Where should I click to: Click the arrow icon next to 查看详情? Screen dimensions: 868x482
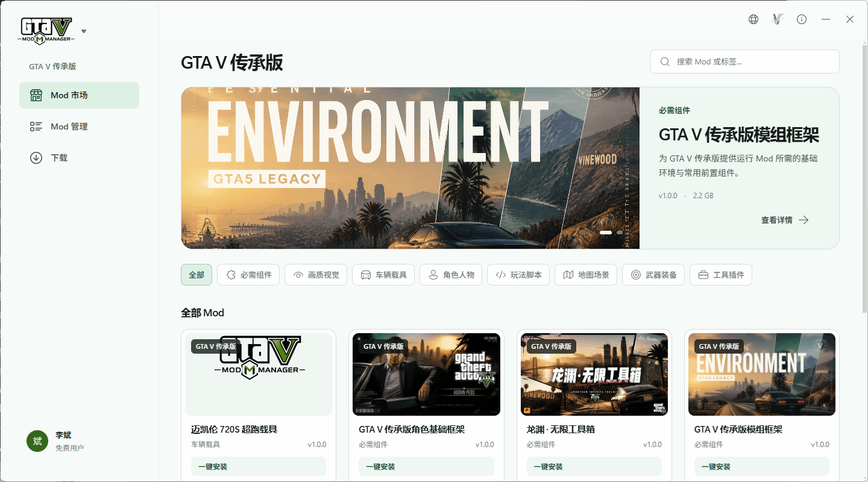click(x=804, y=220)
